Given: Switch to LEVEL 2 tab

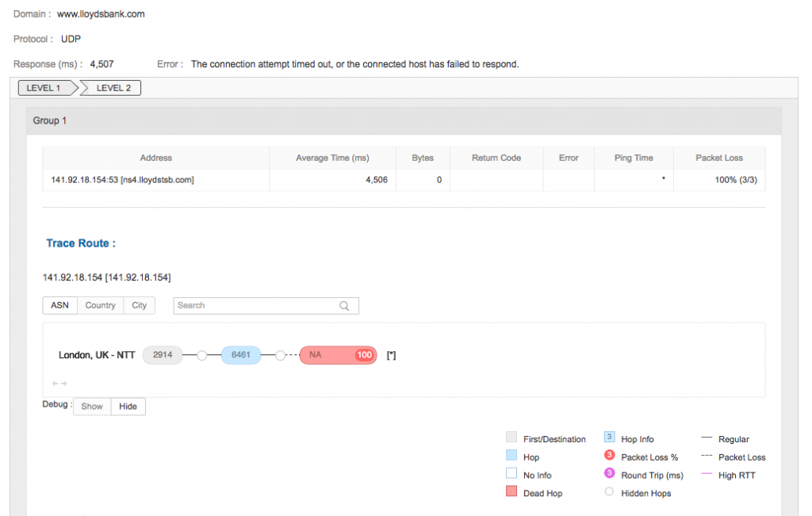Looking at the screenshot, I should pos(113,88).
